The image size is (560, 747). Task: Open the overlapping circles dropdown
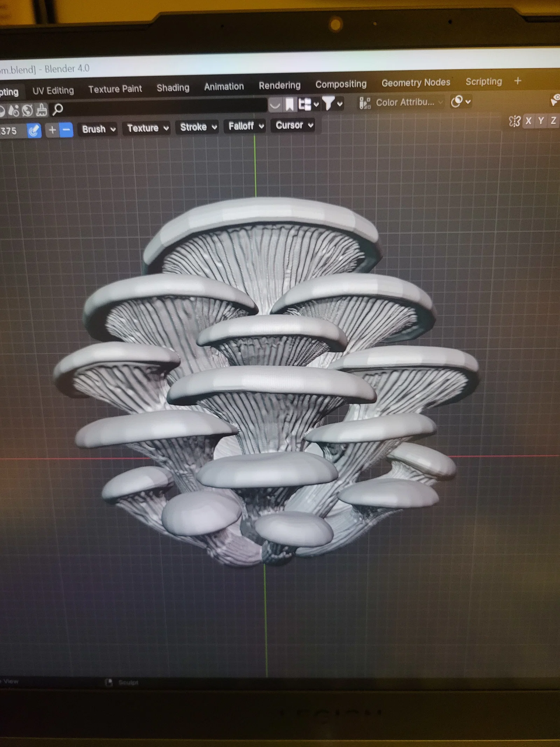point(461,102)
